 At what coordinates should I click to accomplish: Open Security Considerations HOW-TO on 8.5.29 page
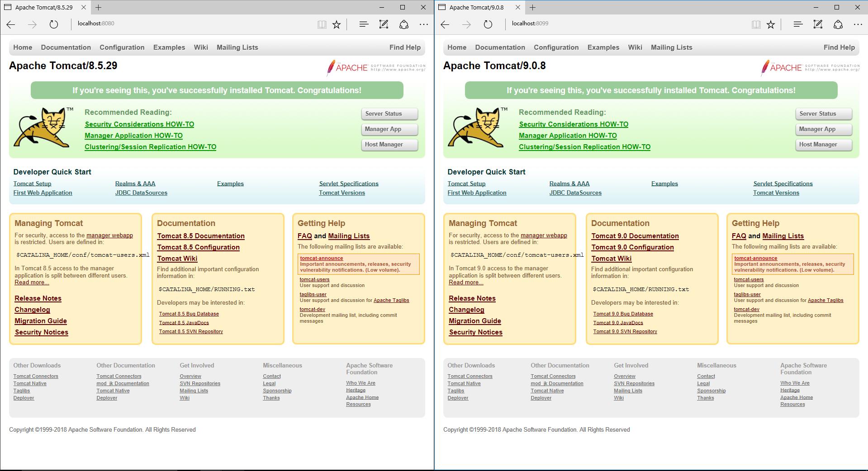coord(139,124)
